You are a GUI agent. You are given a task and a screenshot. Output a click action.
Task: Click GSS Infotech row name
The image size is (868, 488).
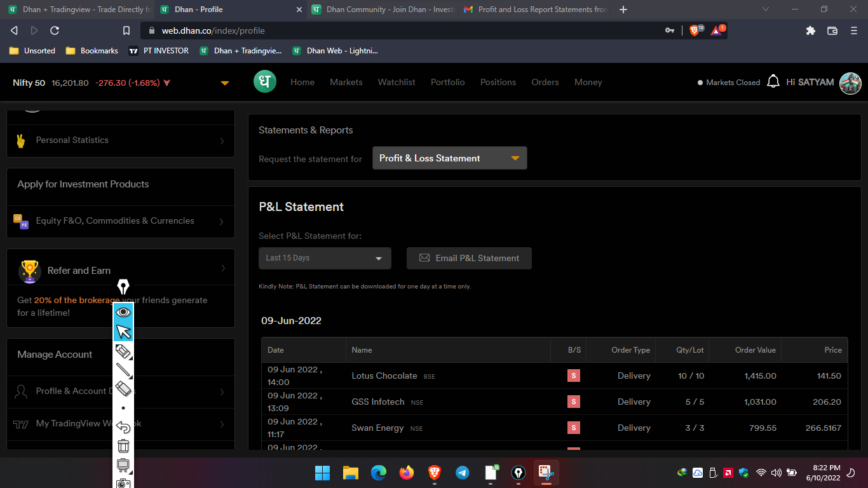coord(377,402)
